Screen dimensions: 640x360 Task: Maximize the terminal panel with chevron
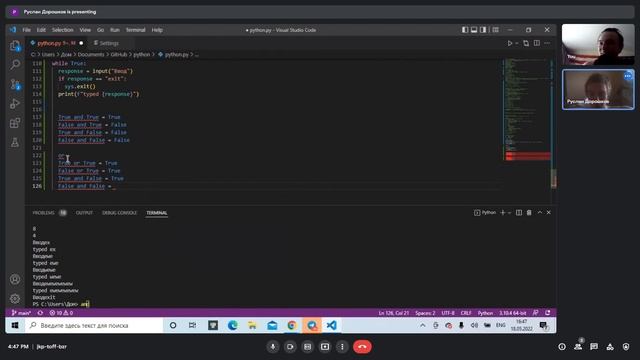(x=540, y=213)
